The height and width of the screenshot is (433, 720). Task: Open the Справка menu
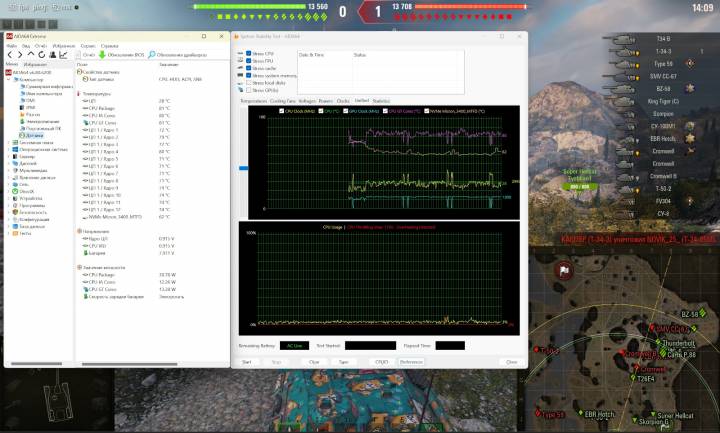tap(109, 46)
